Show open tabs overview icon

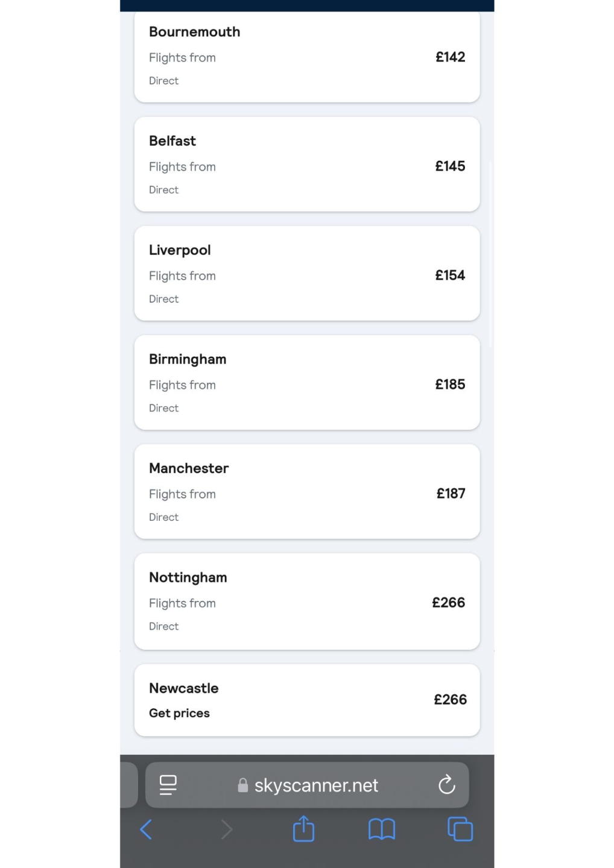pyautogui.click(x=460, y=829)
